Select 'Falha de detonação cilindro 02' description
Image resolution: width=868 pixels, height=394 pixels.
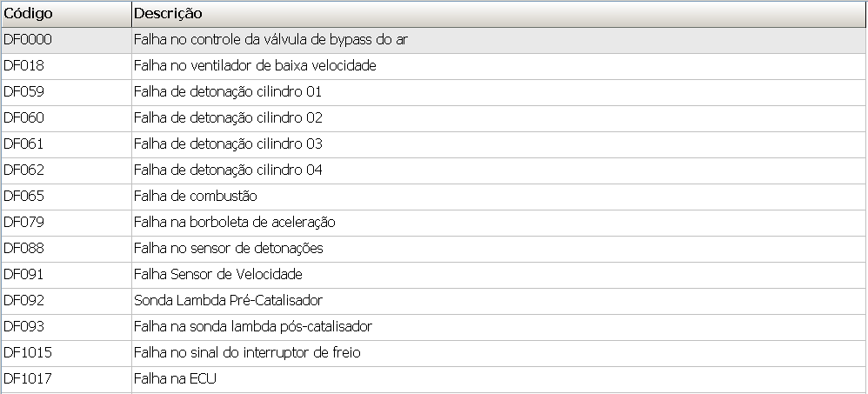click(x=228, y=118)
